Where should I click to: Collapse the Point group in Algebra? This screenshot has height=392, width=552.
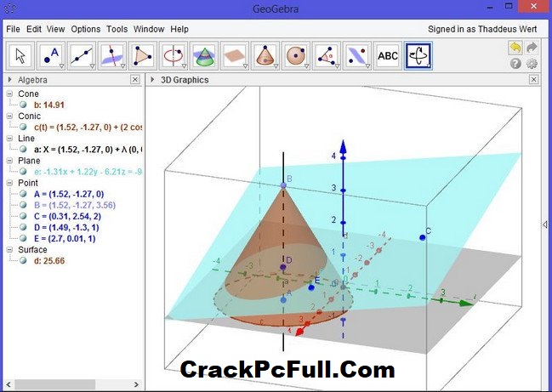point(10,182)
